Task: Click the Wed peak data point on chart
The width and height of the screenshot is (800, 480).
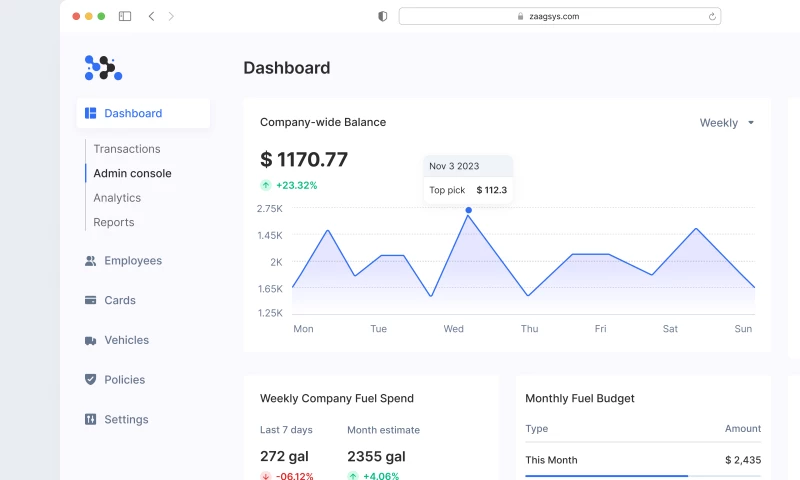Action: click(x=468, y=210)
